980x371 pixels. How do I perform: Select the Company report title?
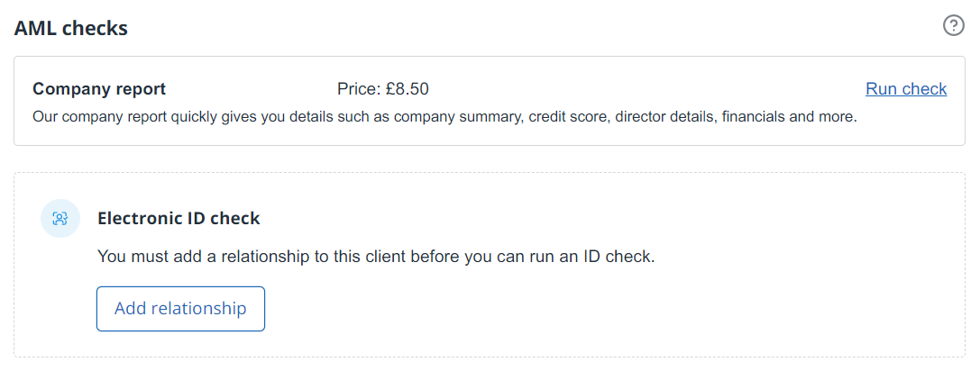(99, 89)
